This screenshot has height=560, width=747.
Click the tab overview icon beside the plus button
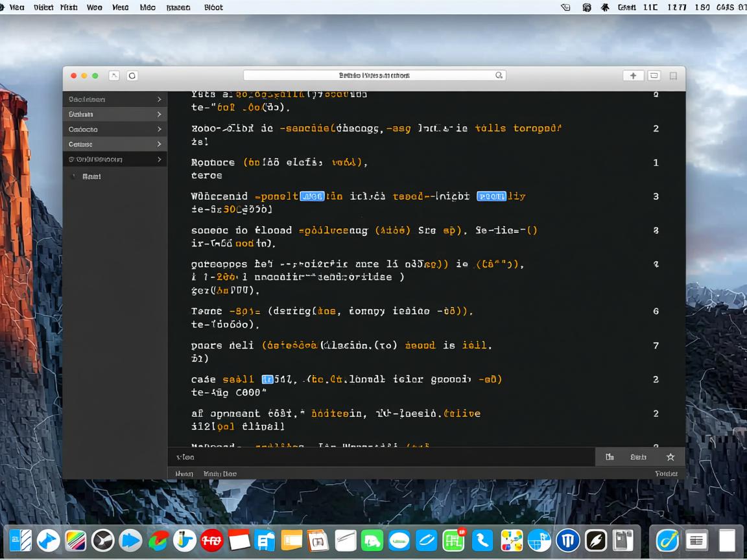tap(654, 76)
